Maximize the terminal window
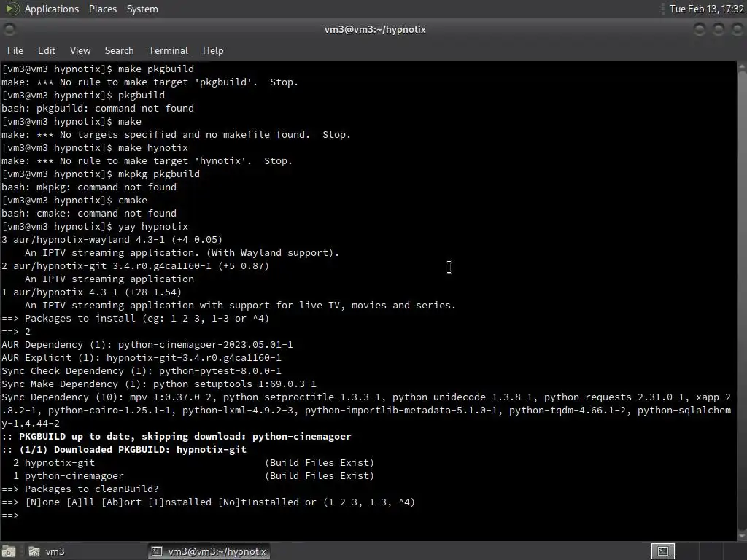Image resolution: width=747 pixels, height=560 pixels. pos(718,29)
